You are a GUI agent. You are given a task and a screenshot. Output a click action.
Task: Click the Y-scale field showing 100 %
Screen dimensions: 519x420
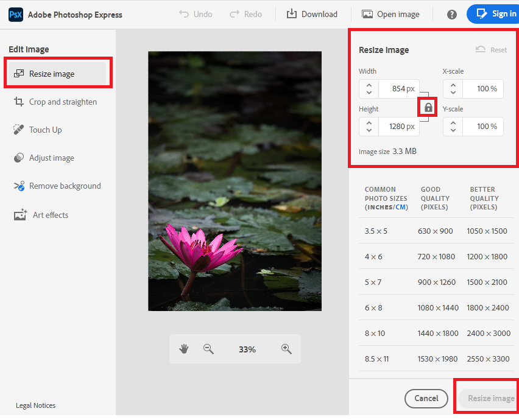483,127
